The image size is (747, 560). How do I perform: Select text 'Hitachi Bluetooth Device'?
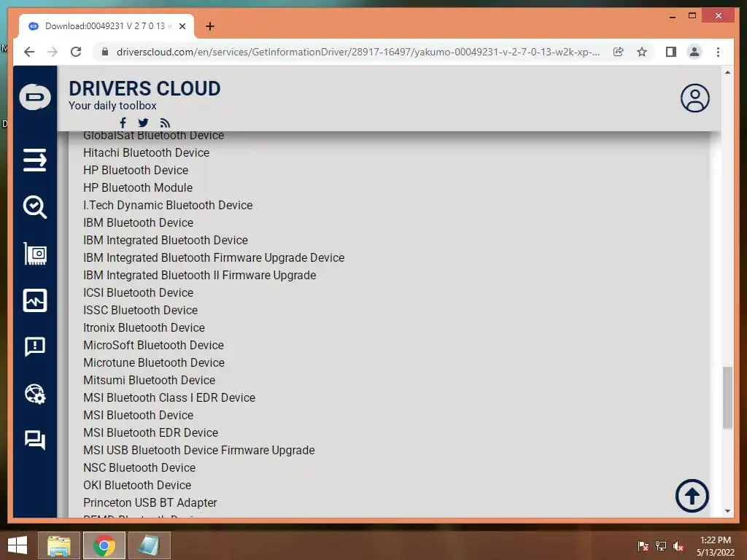pyautogui.click(x=146, y=152)
